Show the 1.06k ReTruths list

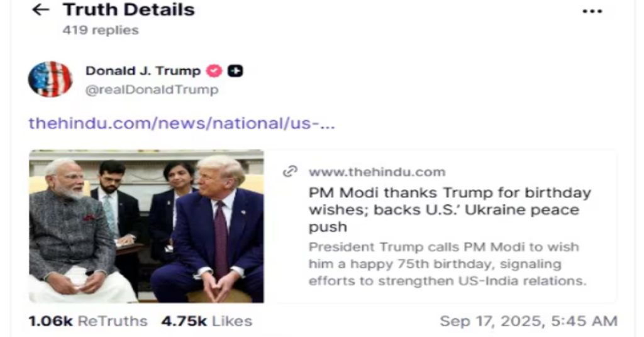click(88, 321)
